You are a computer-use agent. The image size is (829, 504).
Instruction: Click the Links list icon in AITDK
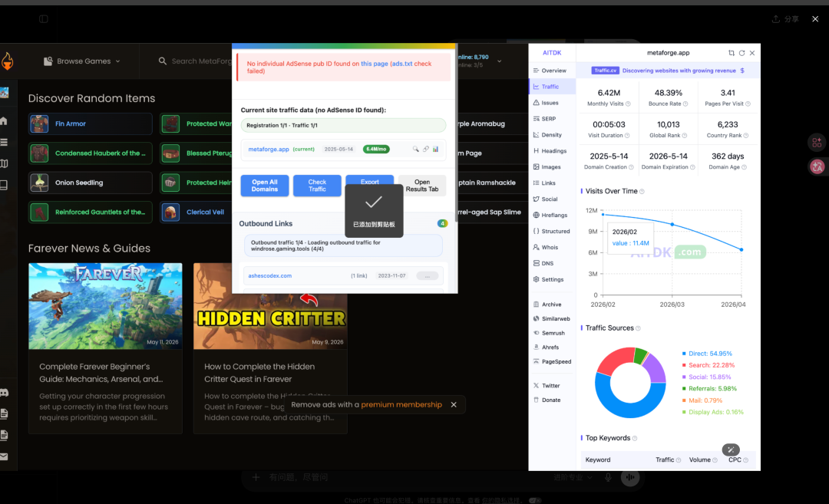[x=536, y=183]
